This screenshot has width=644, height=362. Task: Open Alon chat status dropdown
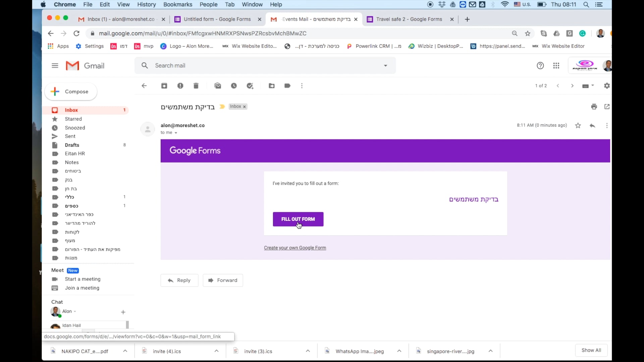pyautogui.click(x=75, y=311)
